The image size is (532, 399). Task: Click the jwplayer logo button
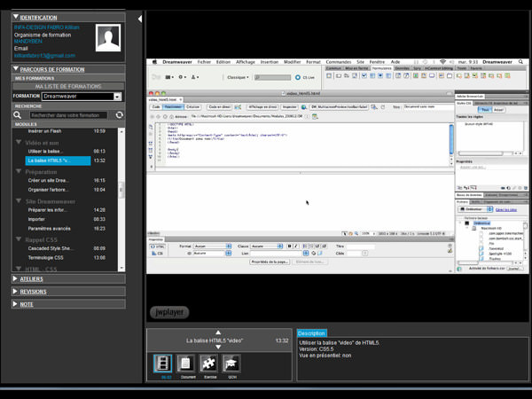(169, 312)
